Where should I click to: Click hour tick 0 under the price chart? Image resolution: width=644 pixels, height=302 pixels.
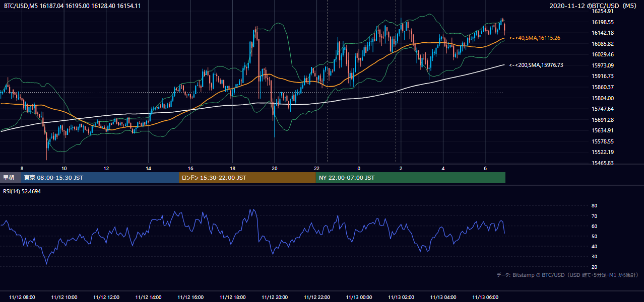[x=359, y=168]
